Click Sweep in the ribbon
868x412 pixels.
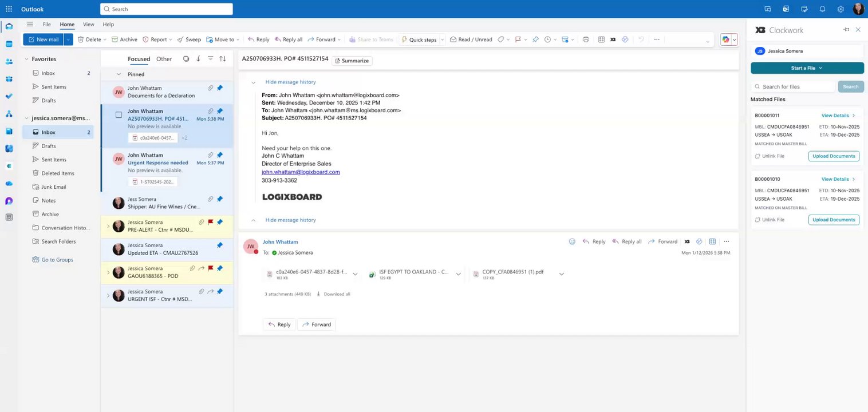189,39
